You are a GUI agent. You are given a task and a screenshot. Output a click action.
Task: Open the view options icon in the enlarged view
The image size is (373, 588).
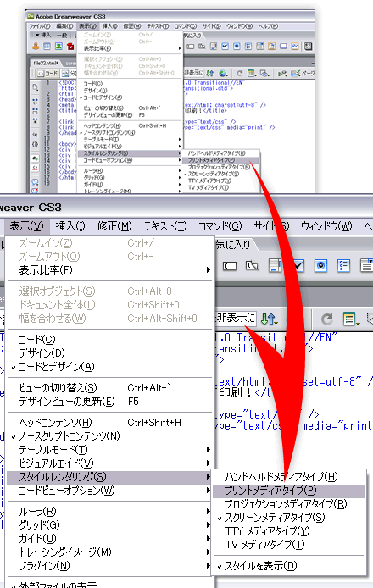tap(351, 319)
